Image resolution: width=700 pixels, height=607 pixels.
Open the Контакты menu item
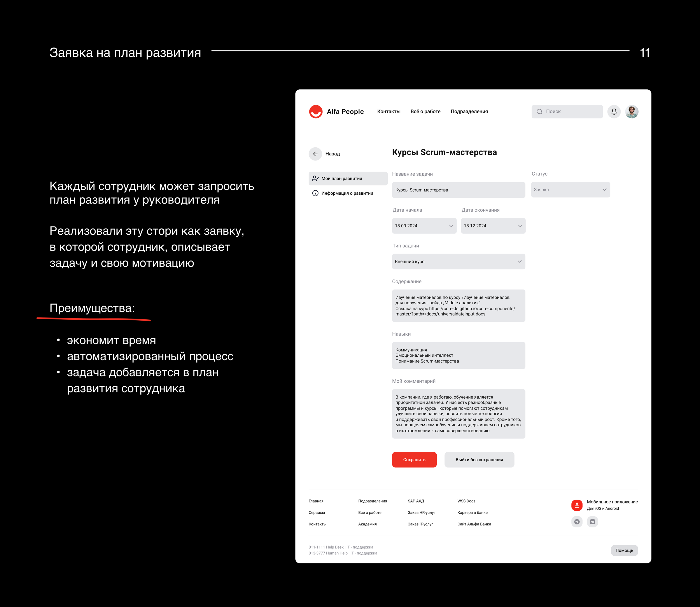click(x=389, y=112)
